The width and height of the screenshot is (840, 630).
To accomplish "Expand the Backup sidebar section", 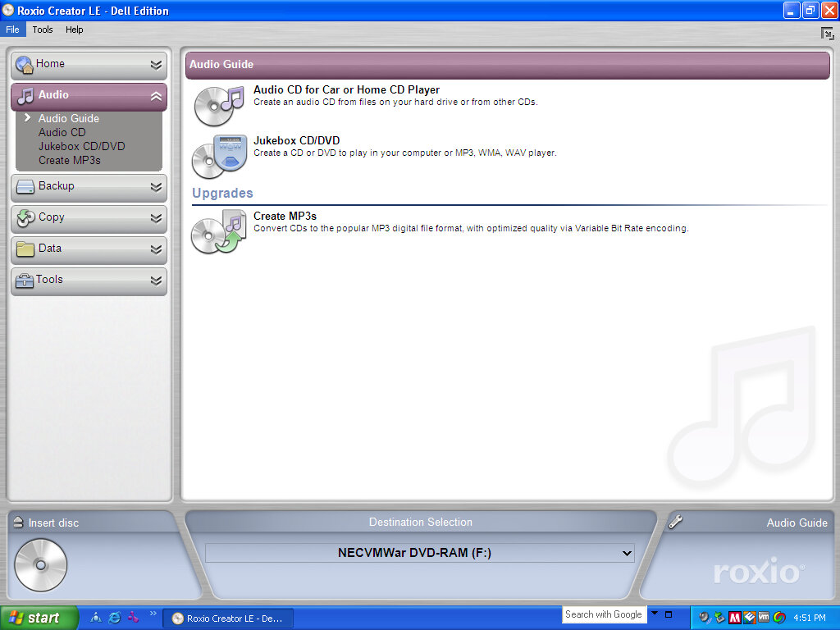I will click(156, 186).
